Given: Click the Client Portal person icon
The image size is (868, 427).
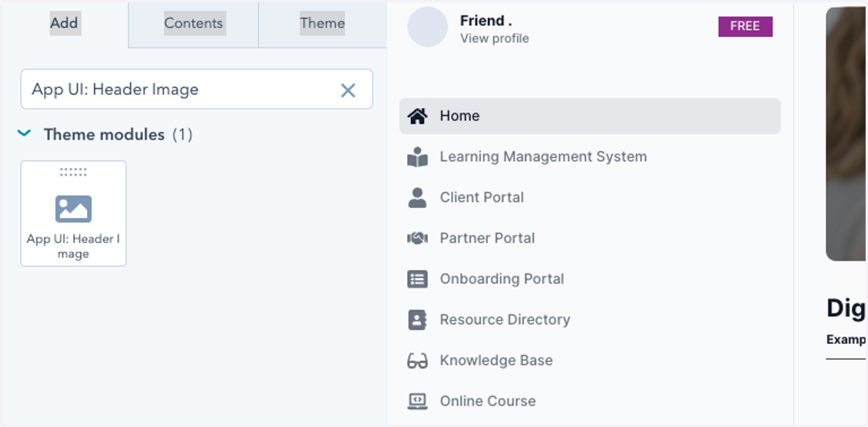Looking at the screenshot, I should [417, 198].
